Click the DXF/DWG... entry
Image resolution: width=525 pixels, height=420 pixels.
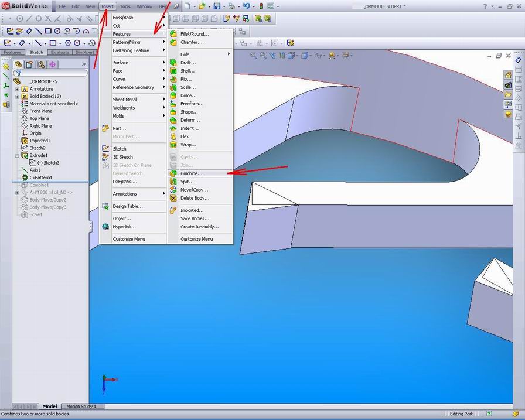click(x=125, y=182)
